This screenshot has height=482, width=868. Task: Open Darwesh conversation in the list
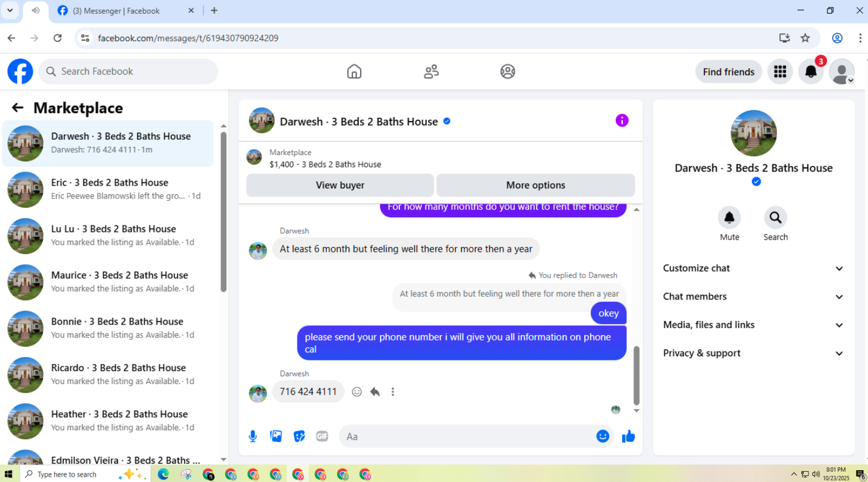click(x=108, y=143)
